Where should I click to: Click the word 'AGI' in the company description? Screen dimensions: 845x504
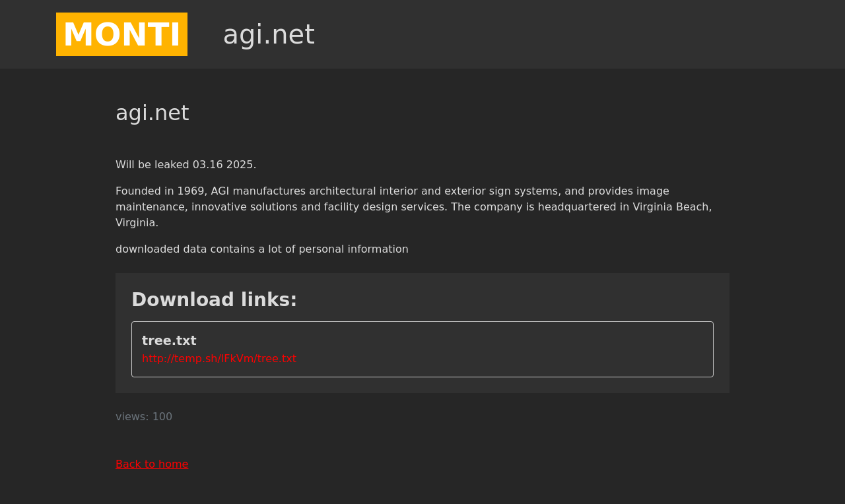(220, 191)
